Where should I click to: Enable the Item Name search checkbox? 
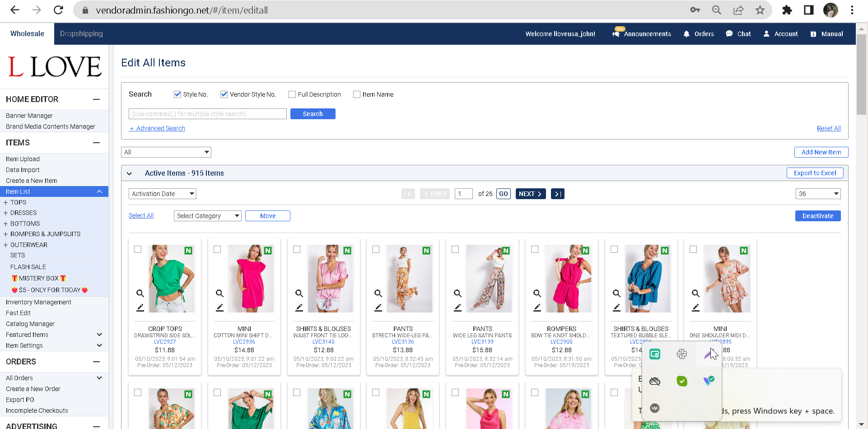[357, 94]
